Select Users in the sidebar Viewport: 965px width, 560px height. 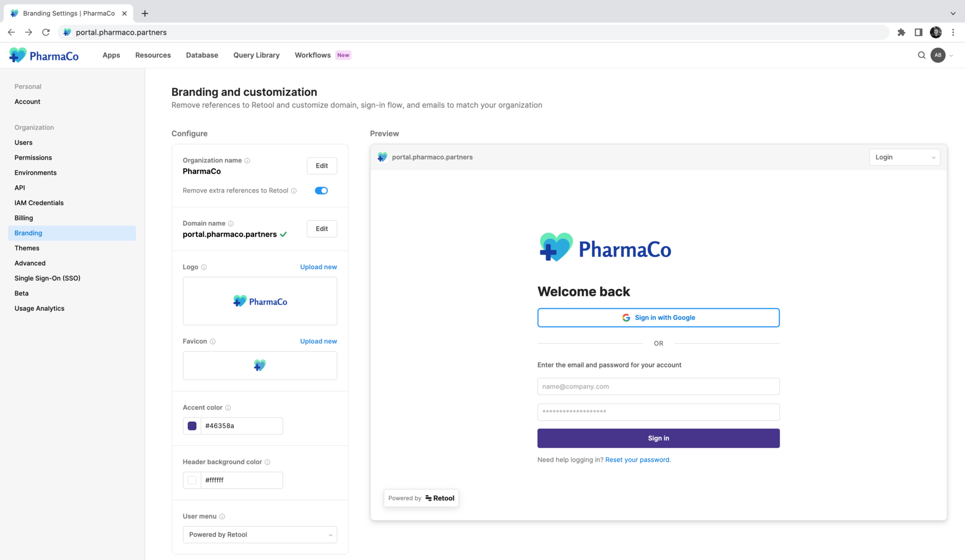tap(24, 143)
